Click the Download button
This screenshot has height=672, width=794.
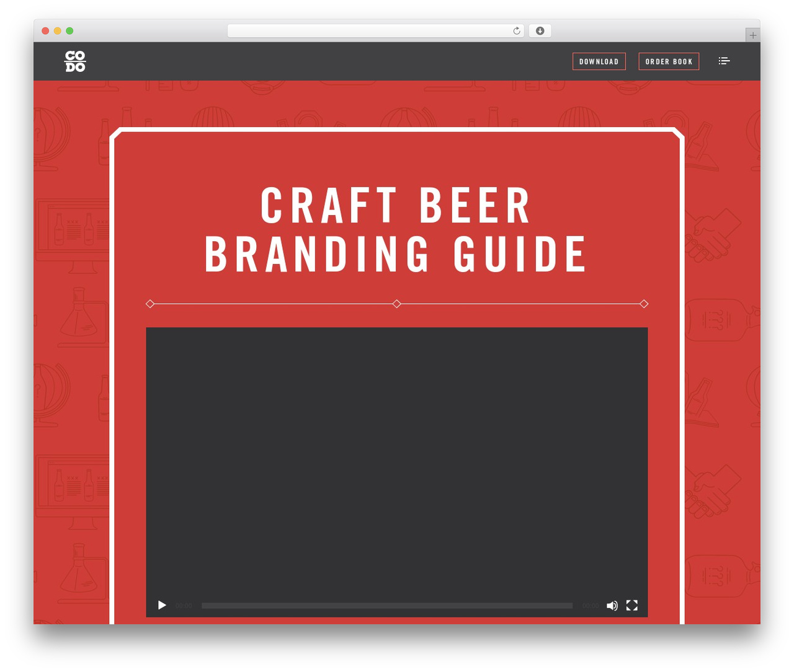599,61
